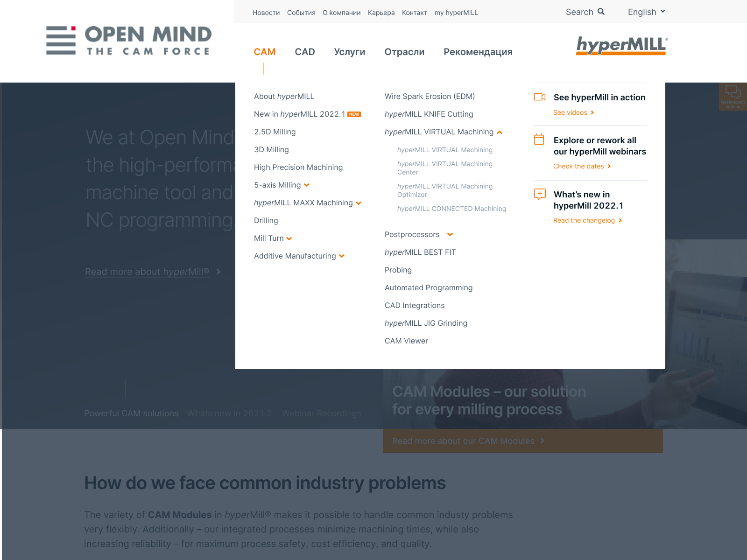The width and height of the screenshot is (747, 560).
Task: Click What's new in hyperMill 2022.1 heading
Action: (x=588, y=200)
